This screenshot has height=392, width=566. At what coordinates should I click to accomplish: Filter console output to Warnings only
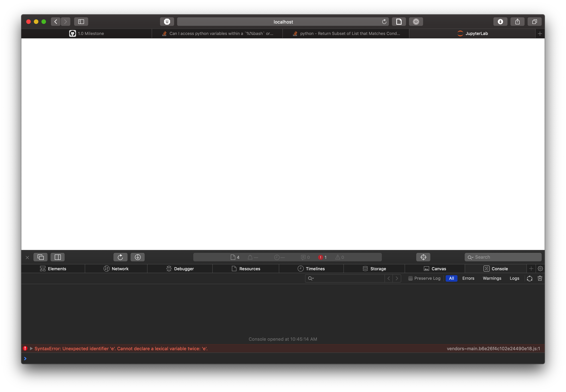(492, 278)
